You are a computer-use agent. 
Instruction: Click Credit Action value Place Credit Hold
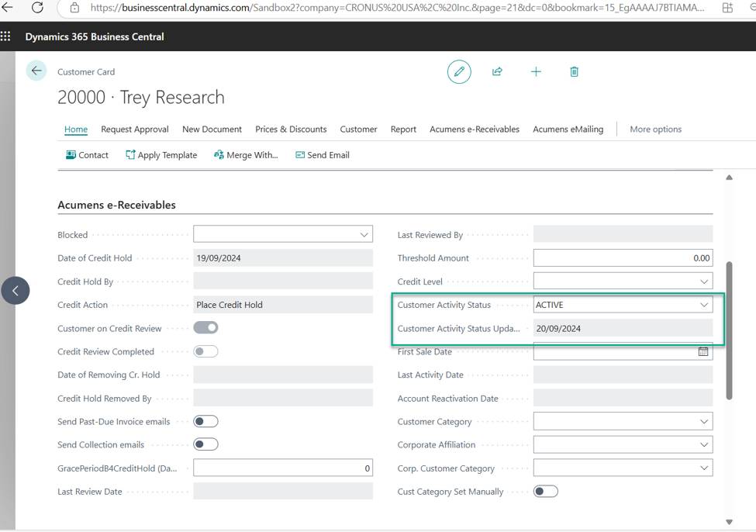(x=230, y=305)
